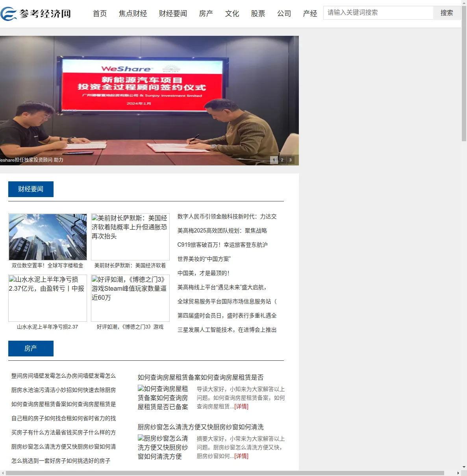
Task: Open 中国美，才是最顶的！ headline
Action: pyautogui.click(x=203, y=273)
